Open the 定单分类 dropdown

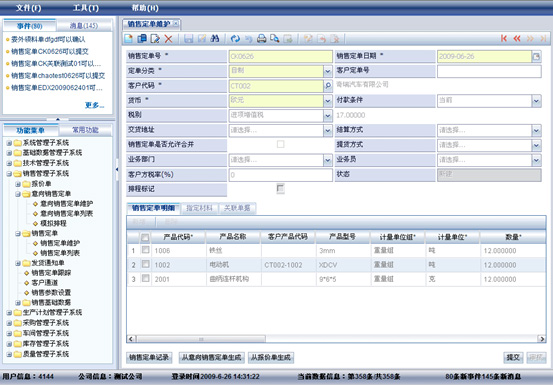(328, 71)
